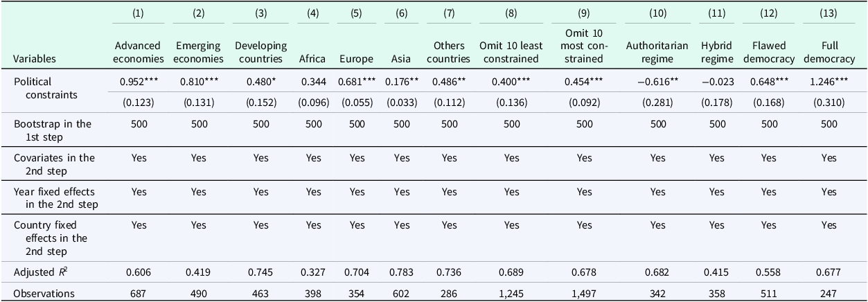868x302 pixels.
Task: Select the column number (13) label
Action: click(829, 13)
